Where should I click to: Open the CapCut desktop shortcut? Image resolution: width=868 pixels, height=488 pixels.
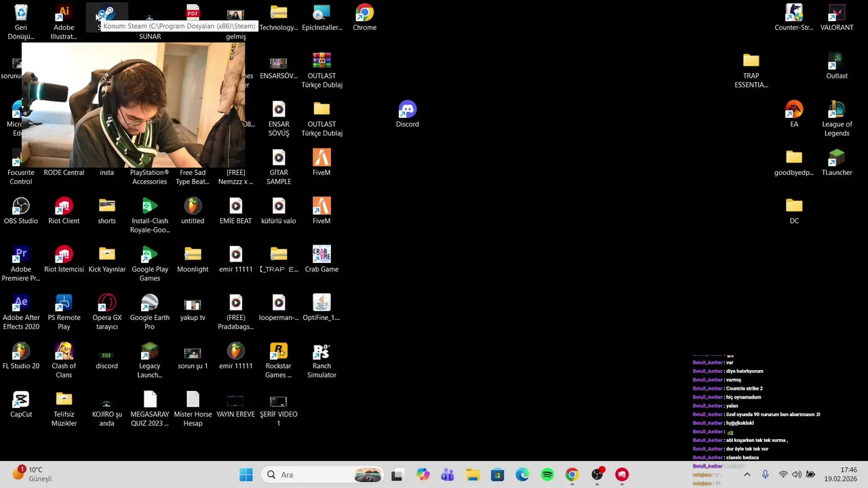[x=21, y=404]
